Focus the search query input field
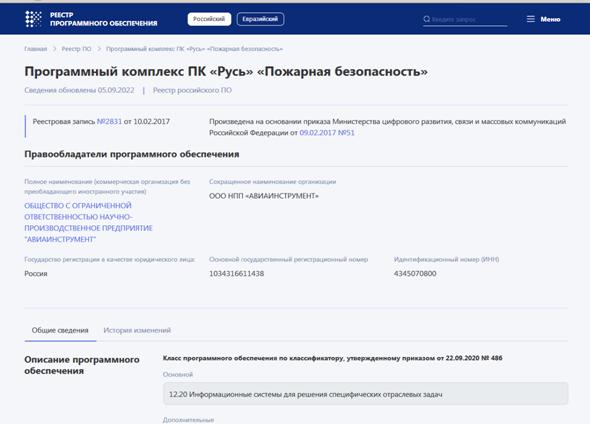The height and width of the screenshot is (424, 590). (469, 19)
